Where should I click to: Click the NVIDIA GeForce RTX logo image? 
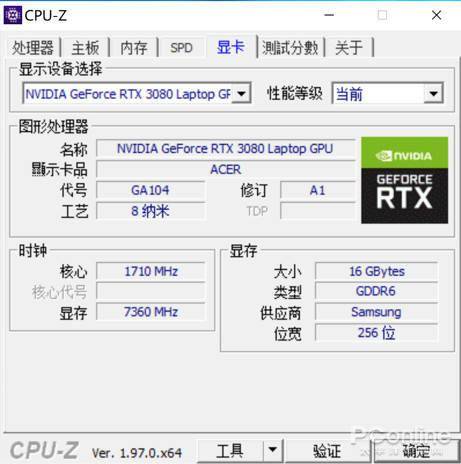click(x=404, y=180)
